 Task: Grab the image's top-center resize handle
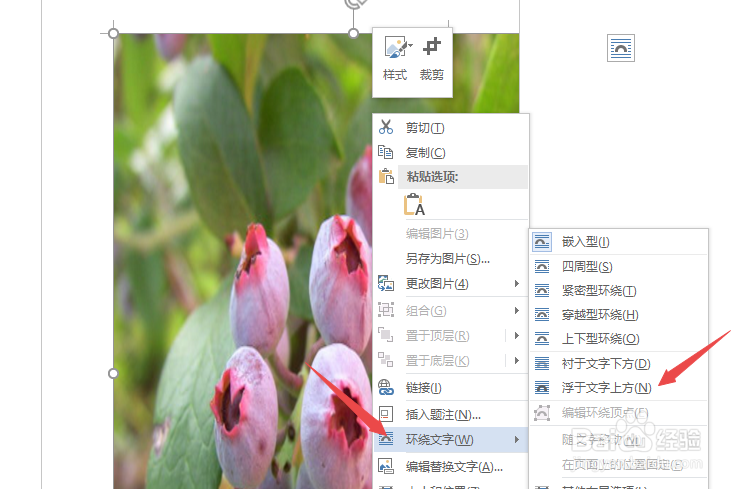pos(353,33)
